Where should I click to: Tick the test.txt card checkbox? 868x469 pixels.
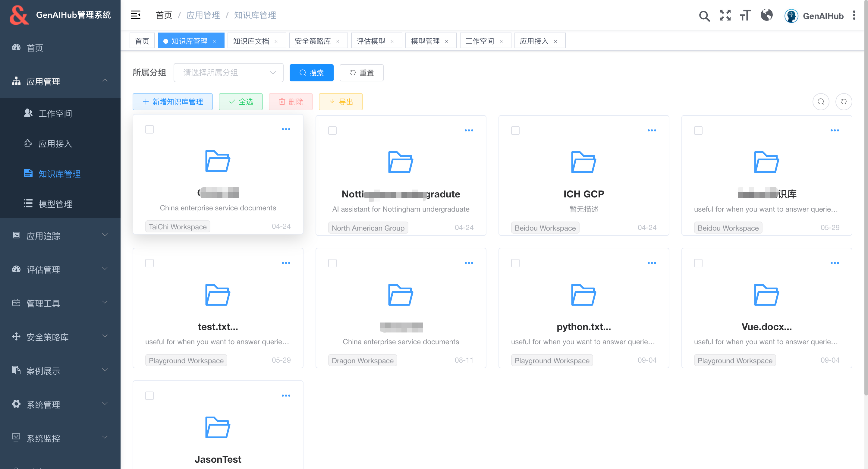(x=149, y=263)
